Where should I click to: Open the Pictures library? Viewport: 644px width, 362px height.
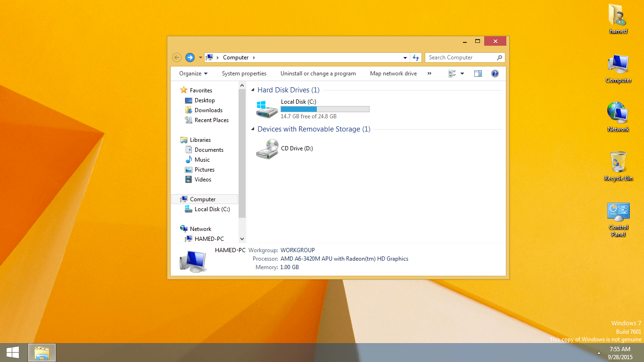pos(205,169)
